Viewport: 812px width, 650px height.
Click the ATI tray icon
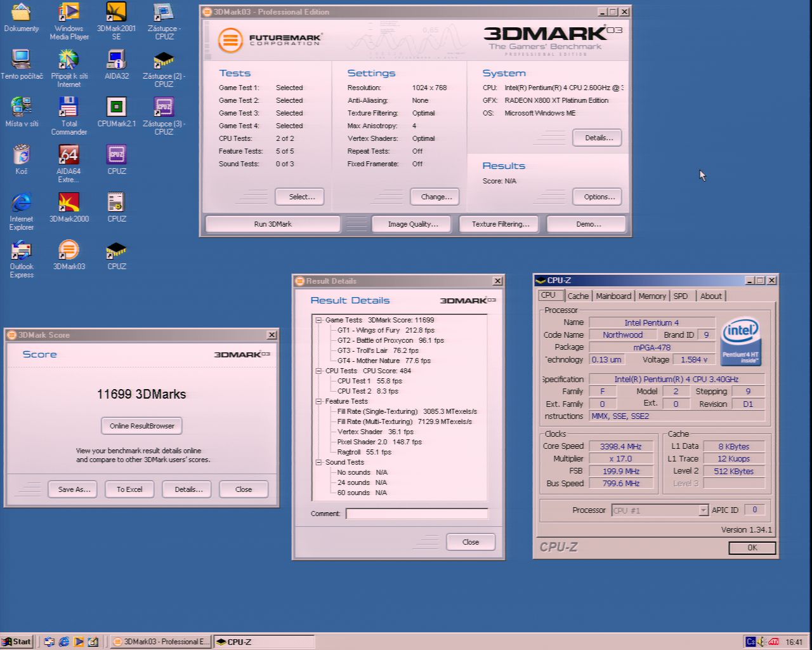(773, 642)
